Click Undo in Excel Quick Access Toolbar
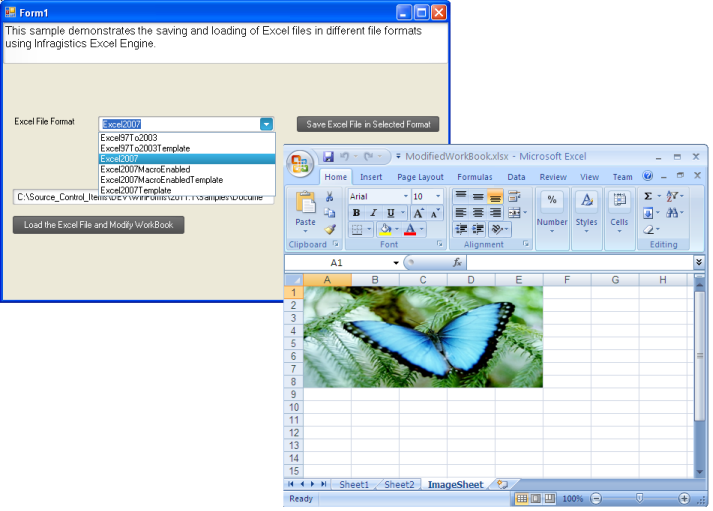713x511 pixels. 345,157
